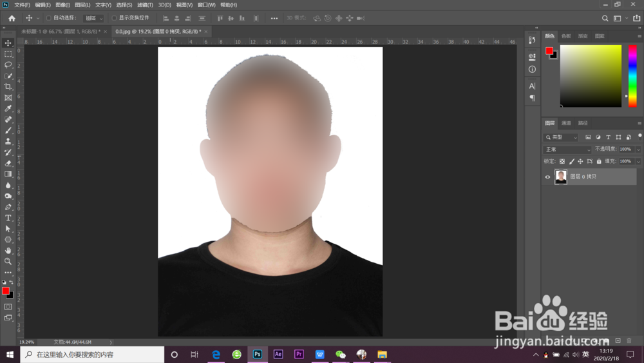
Task: Open the Move tool preset dropdown arrow
Action: point(38,18)
